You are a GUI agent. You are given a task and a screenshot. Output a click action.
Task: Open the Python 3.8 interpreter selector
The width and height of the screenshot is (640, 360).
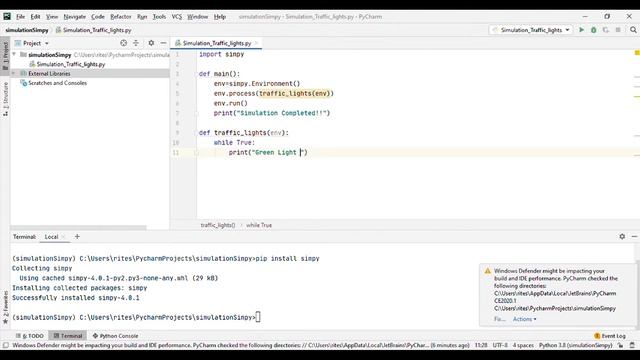tap(576, 345)
